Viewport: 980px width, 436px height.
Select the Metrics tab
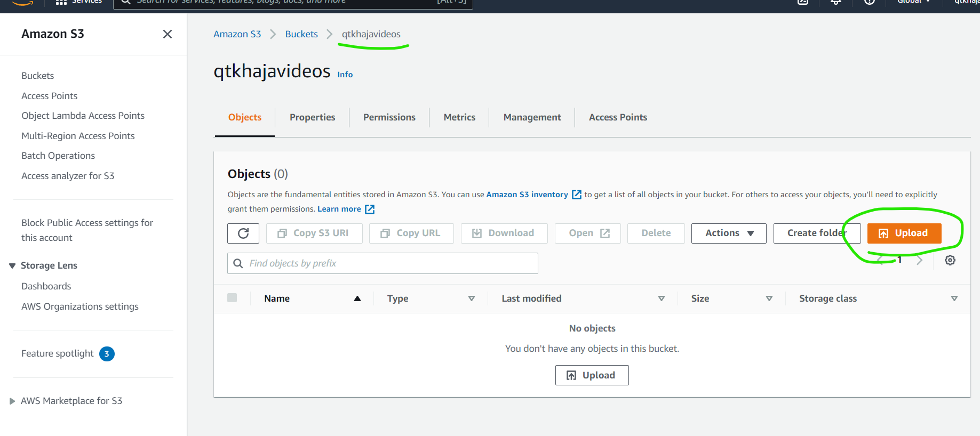(x=459, y=117)
